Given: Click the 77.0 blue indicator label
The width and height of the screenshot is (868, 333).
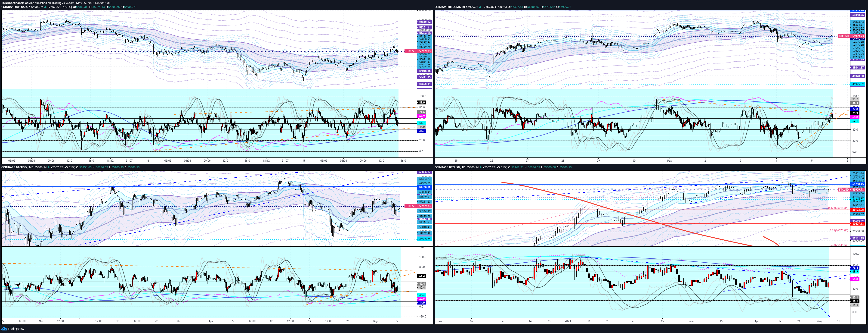Looking at the screenshot, I should [855, 109].
